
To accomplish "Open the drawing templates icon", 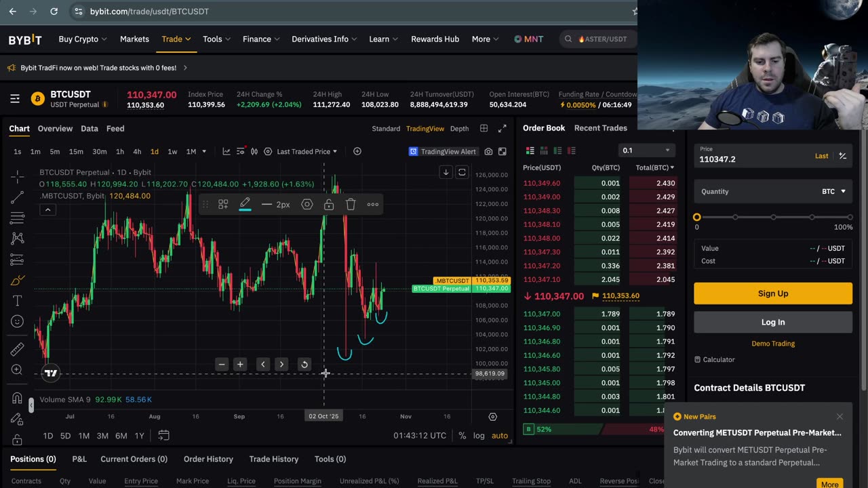I will pos(223,204).
